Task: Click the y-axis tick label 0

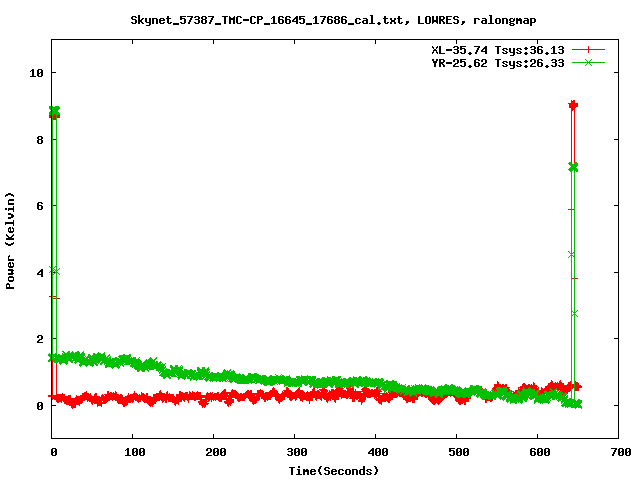Action: click(40, 406)
